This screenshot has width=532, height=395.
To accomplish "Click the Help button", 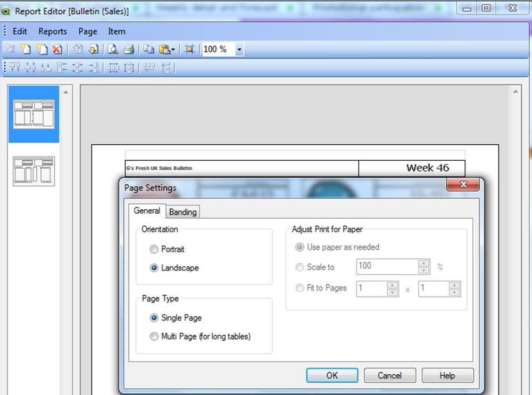I will [x=447, y=375].
